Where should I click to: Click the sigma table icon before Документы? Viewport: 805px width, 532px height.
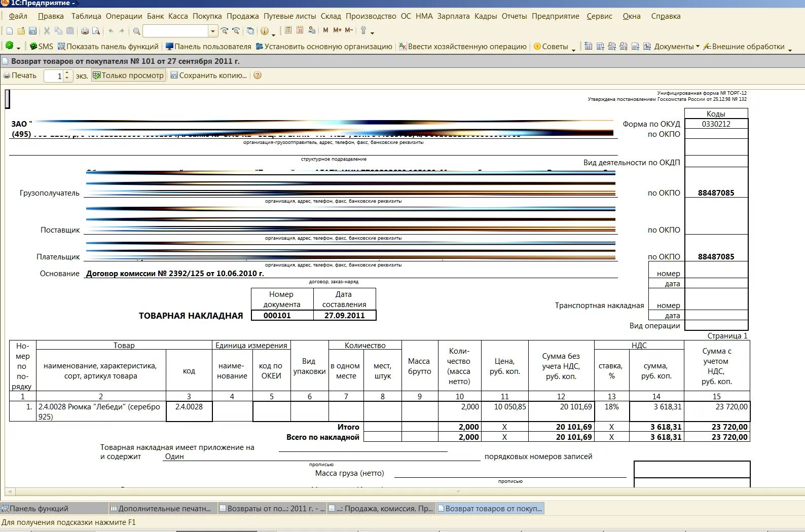click(588, 46)
